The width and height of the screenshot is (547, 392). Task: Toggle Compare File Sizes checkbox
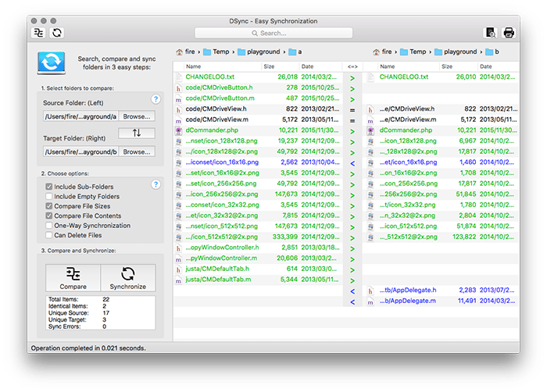tap(48, 206)
